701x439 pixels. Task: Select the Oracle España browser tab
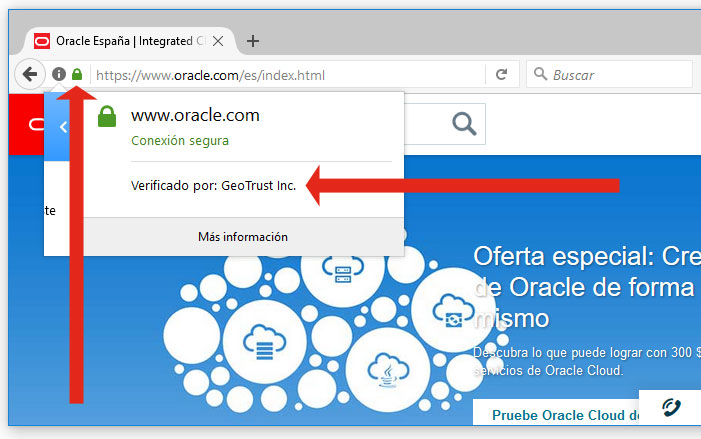(130, 41)
